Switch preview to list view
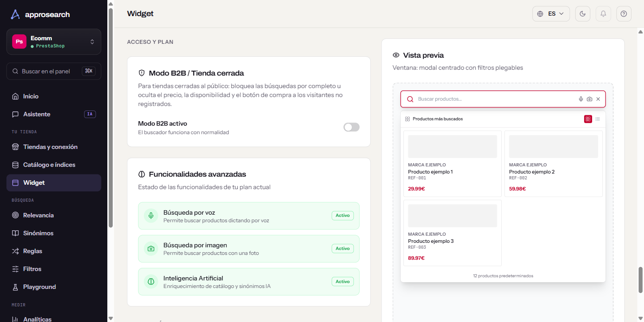Viewport: 644px width, 322px height. pos(597,119)
